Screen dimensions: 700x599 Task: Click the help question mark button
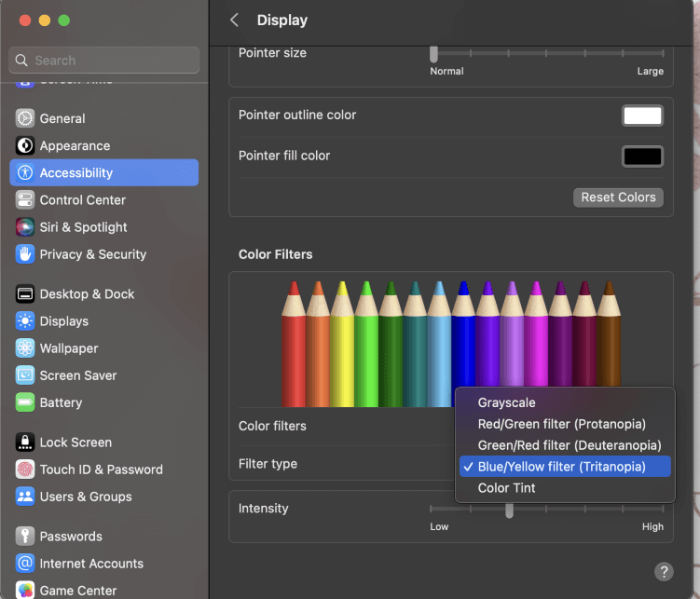point(664,571)
